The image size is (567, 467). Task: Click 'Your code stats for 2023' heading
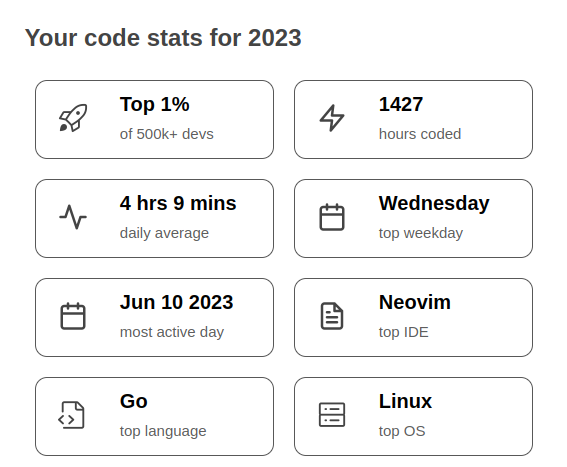163,38
